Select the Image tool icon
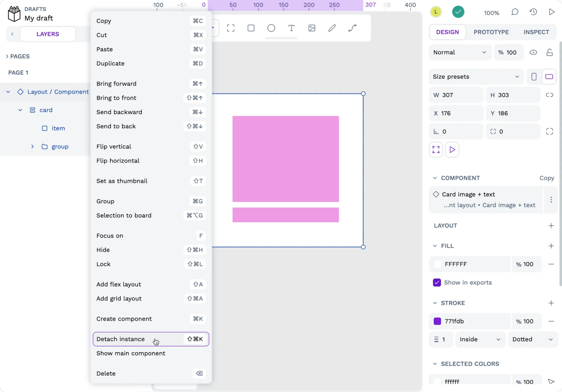 click(312, 28)
